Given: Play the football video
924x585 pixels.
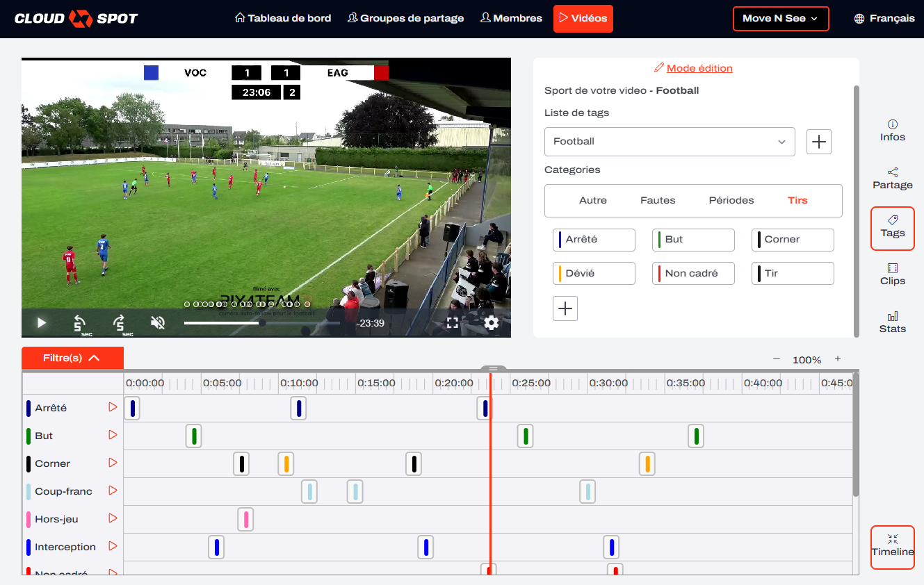Looking at the screenshot, I should (x=42, y=322).
